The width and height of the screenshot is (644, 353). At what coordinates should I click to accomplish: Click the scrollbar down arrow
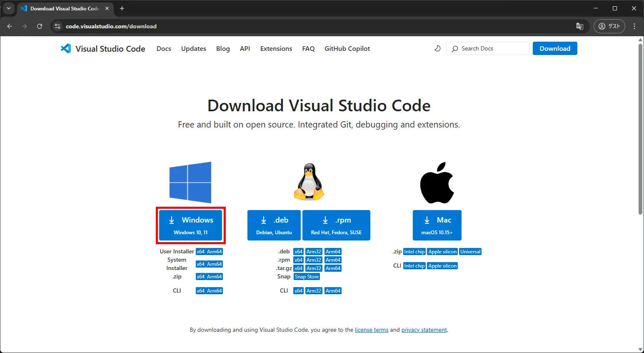(641, 349)
